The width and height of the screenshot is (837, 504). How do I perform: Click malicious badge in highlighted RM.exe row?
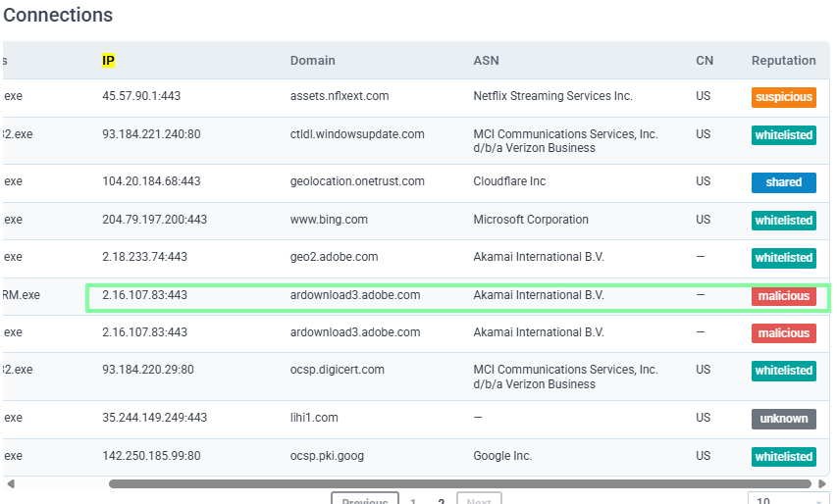coord(783,296)
